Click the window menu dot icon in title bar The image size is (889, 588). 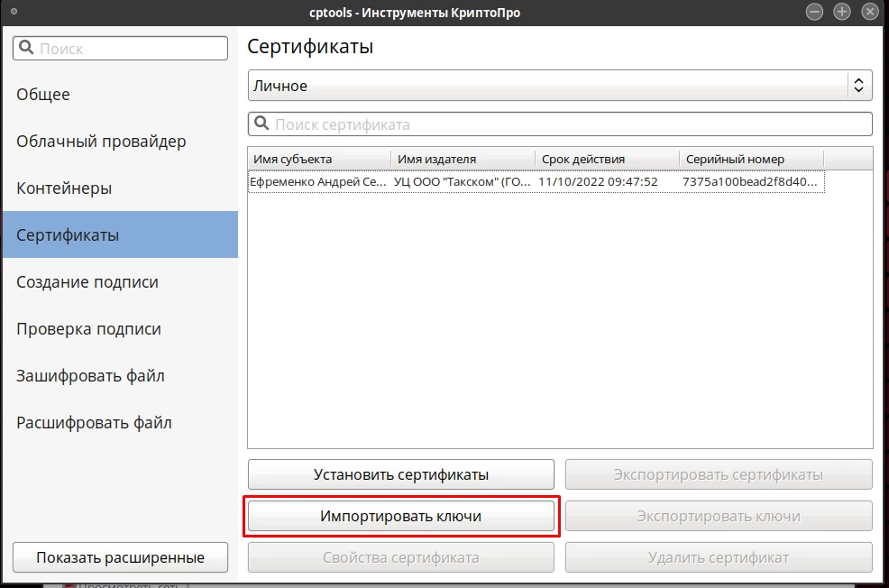[x=14, y=12]
